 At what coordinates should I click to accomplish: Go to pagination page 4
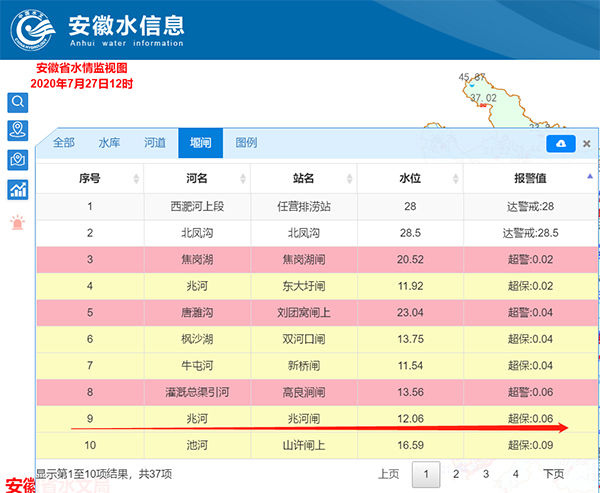pos(515,474)
